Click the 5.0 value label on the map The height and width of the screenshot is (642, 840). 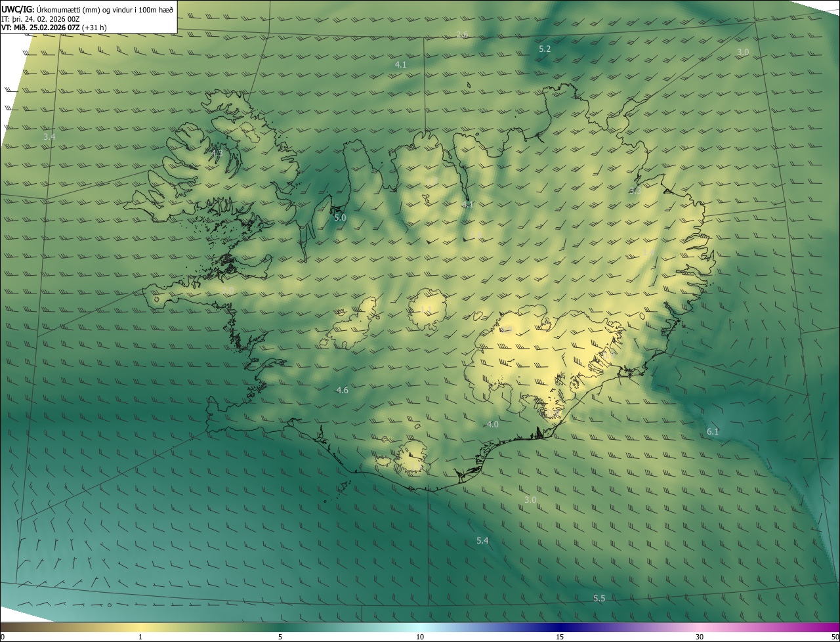click(x=340, y=217)
